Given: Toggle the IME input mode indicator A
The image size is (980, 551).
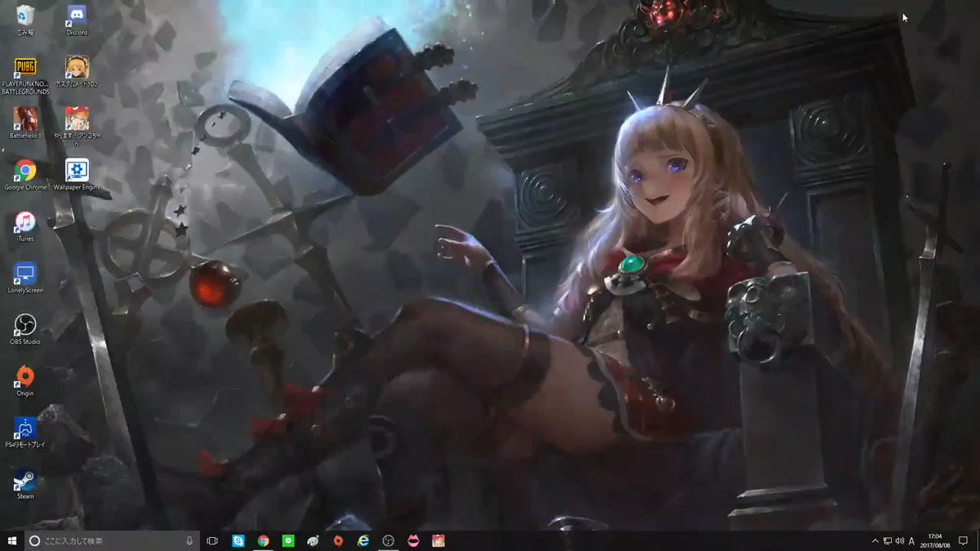Looking at the screenshot, I should (x=911, y=540).
